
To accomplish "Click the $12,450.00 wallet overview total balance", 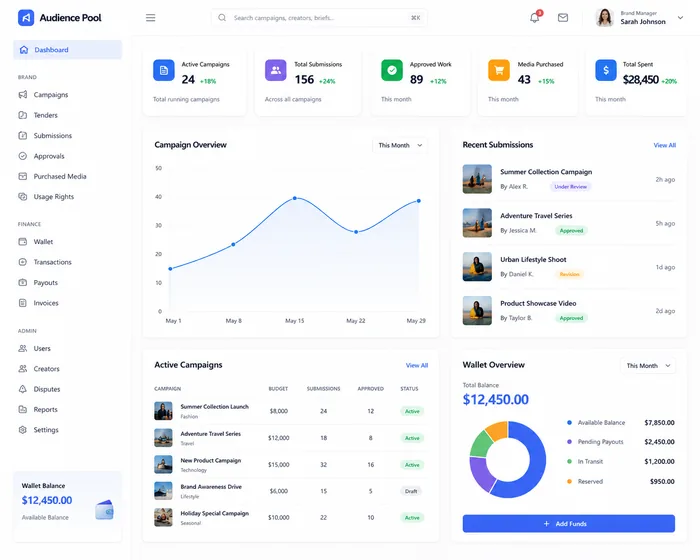I will 496,399.
